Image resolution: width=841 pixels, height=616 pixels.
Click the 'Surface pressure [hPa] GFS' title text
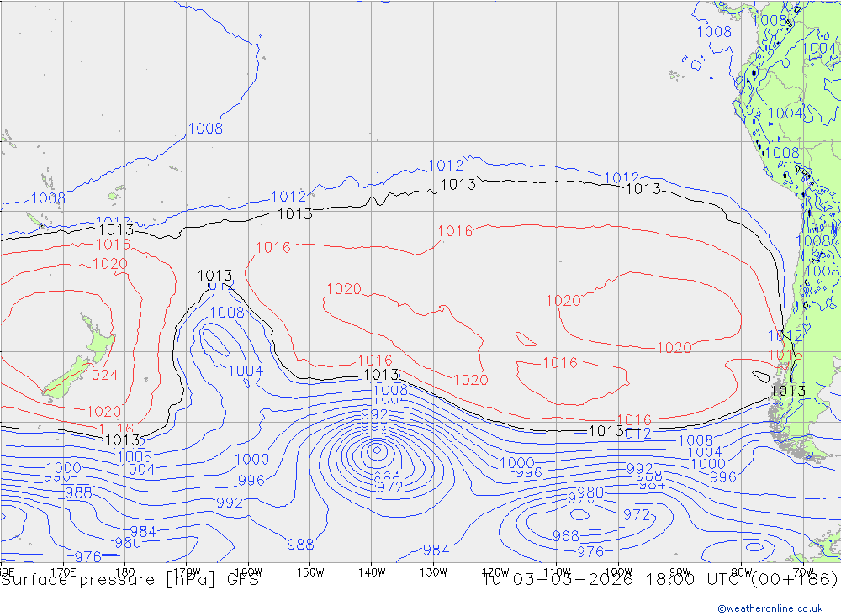click(130, 580)
